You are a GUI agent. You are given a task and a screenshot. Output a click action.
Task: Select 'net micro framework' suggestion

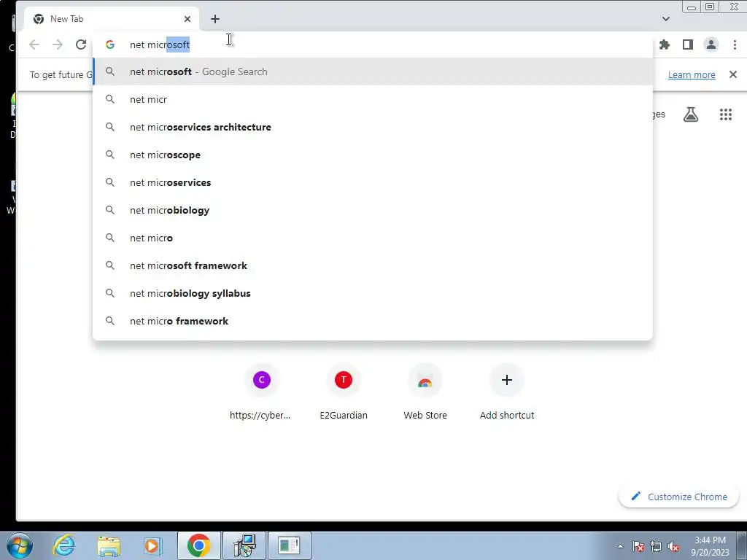(x=373, y=321)
